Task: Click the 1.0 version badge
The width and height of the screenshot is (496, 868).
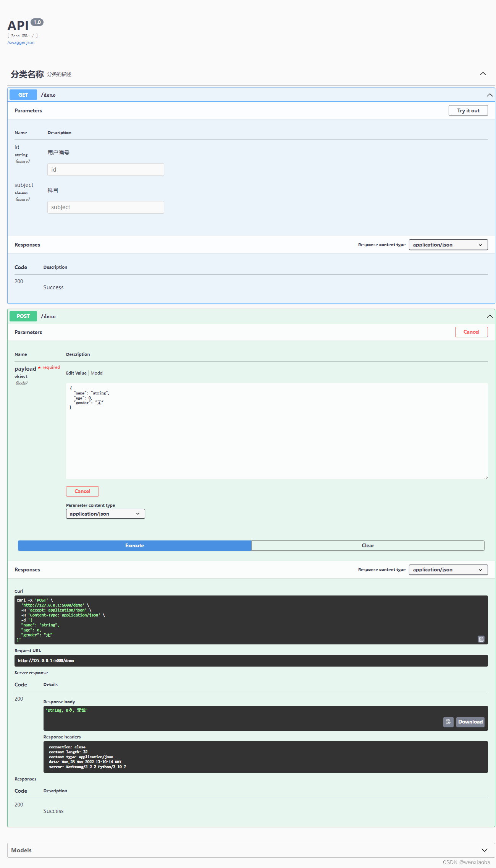Action: (x=37, y=22)
